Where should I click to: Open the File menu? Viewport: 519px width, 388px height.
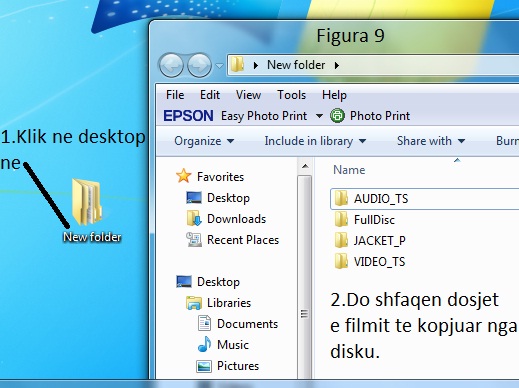coord(175,95)
